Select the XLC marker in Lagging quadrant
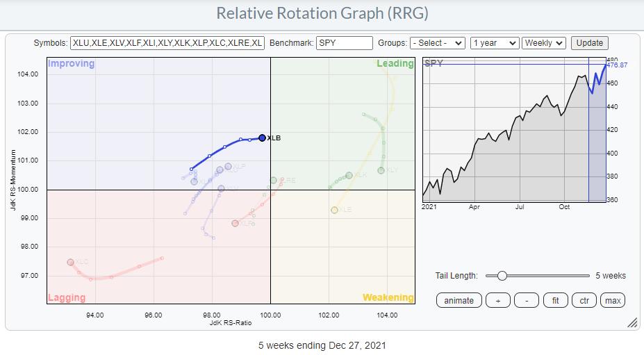 coord(70,262)
